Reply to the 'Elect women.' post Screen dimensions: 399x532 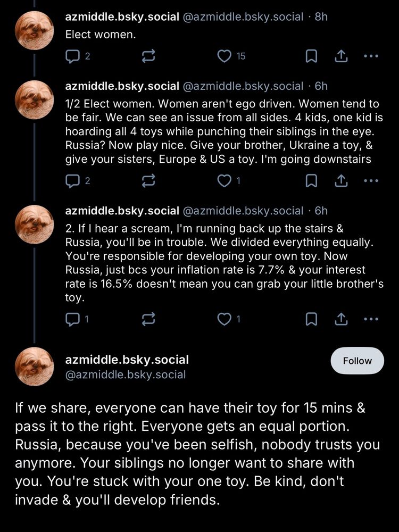(71, 56)
